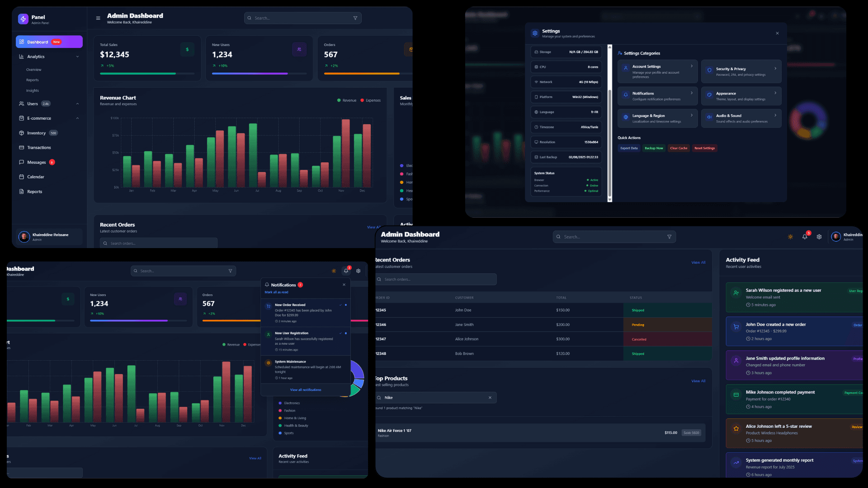Open the Messages chat-bubble icon

pyautogui.click(x=21, y=162)
